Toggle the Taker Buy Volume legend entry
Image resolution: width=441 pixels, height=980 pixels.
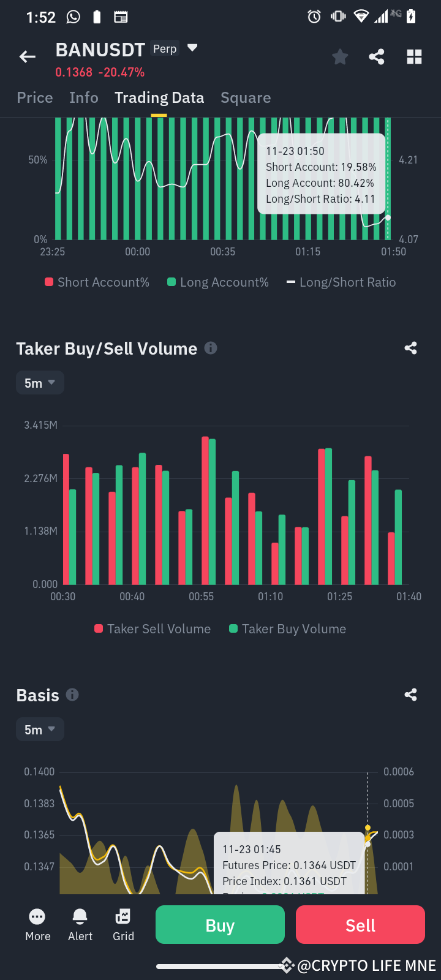point(287,628)
